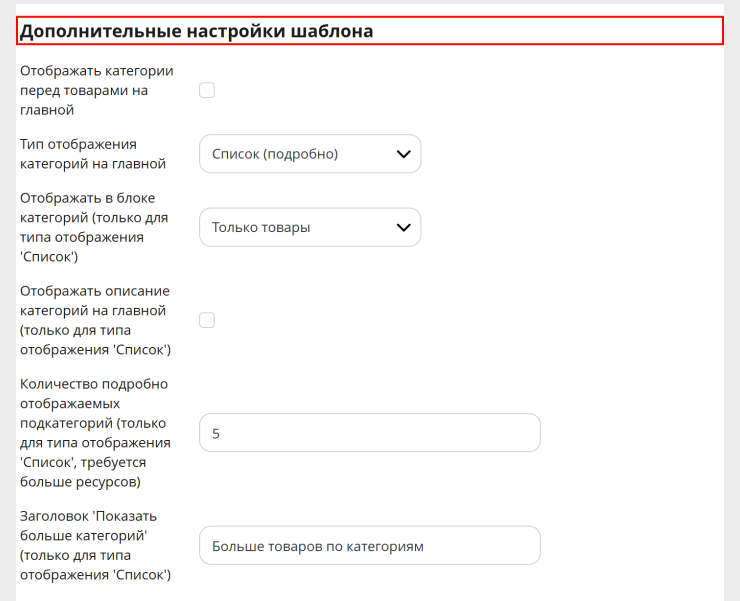Open 'Отображать в блоке категорий' dropdown
This screenshot has height=601, width=740.
(x=310, y=227)
